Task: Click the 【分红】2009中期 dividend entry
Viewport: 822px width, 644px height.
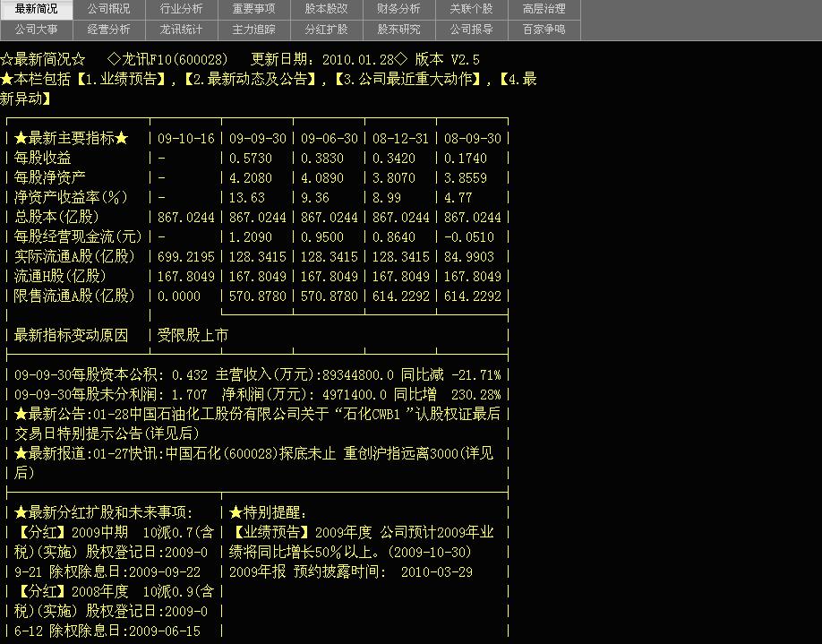Action: pyautogui.click(x=115, y=553)
